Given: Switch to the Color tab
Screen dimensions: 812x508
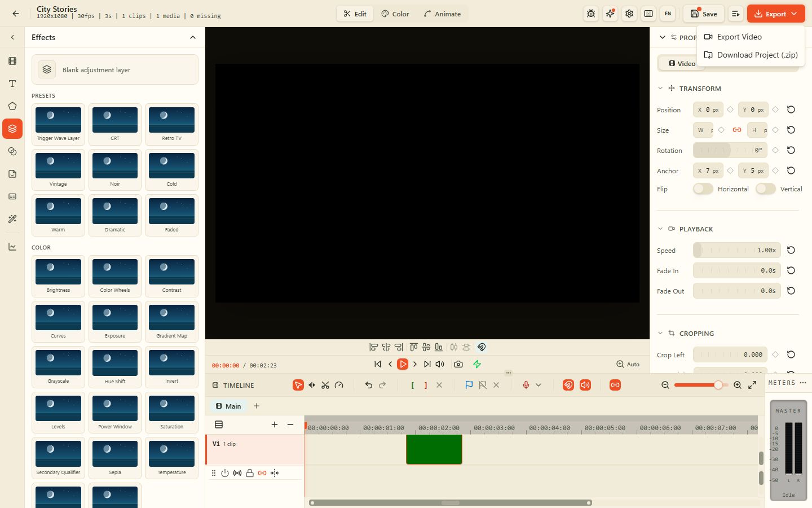Looking at the screenshot, I should pyautogui.click(x=395, y=14).
